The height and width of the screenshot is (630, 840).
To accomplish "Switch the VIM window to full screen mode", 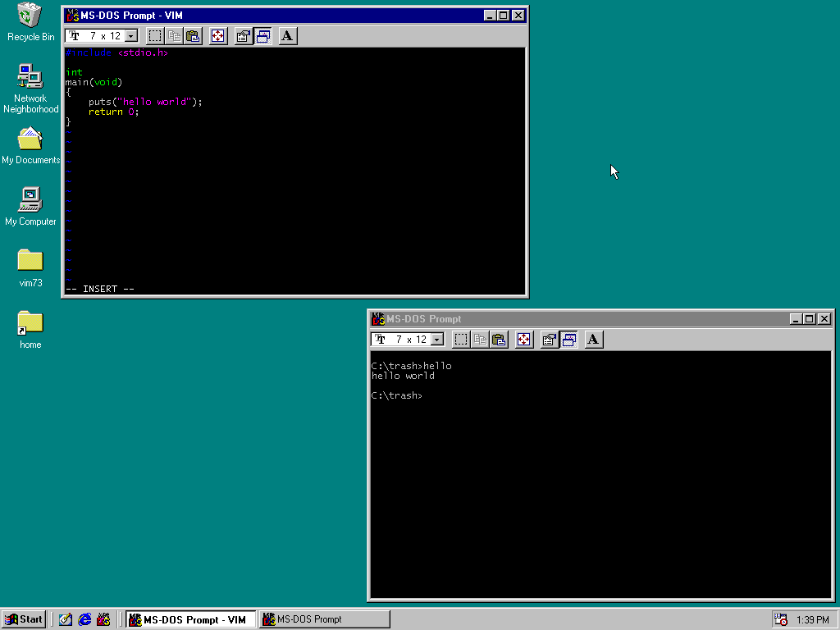I will 217,35.
